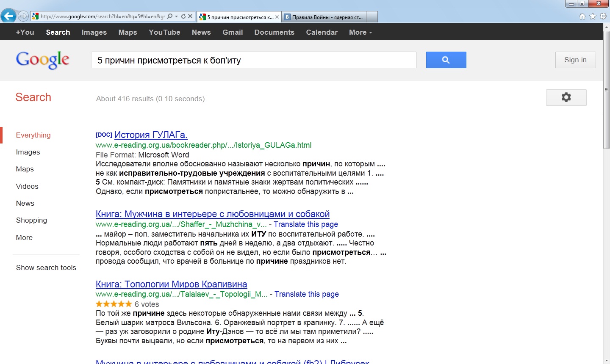The image size is (610, 364).
Task: Open search settings gear button
Action: 566,97
